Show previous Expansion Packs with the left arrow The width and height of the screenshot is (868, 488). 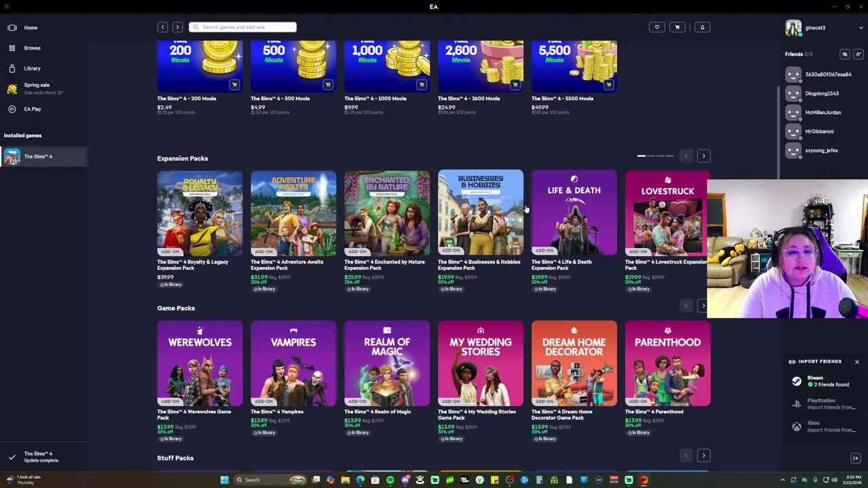[x=686, y=156]
